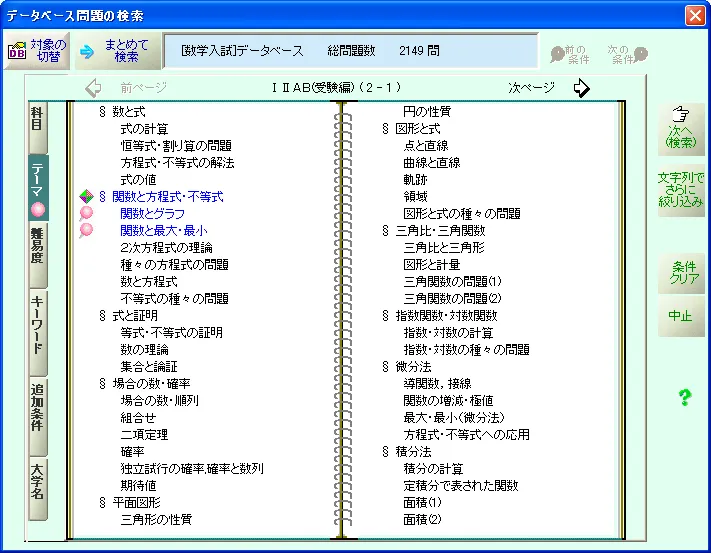Click the right arrow for 次ページ
The width and height of the screenshot is (711, 553).
[x=581, y=87]
